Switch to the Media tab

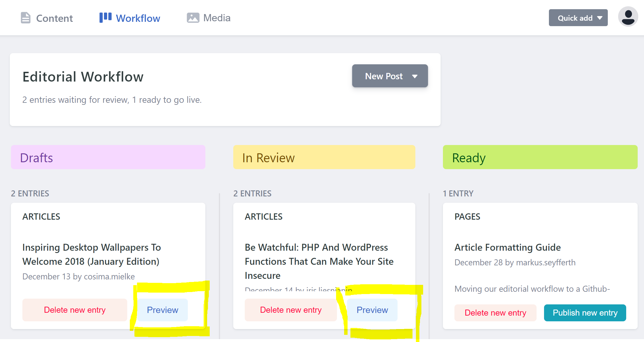(x=217, y=18)
